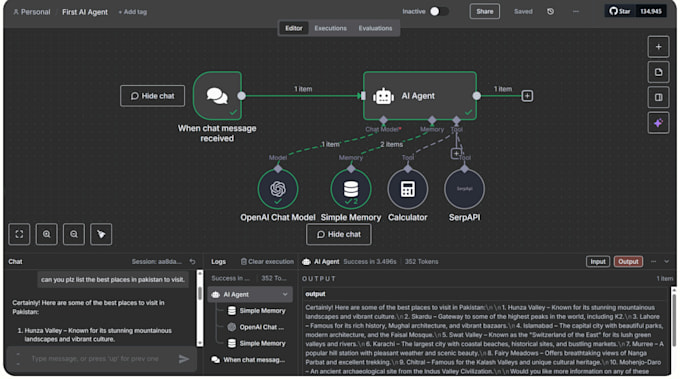Rename the First AI Agent workflow title

[85, 12]
